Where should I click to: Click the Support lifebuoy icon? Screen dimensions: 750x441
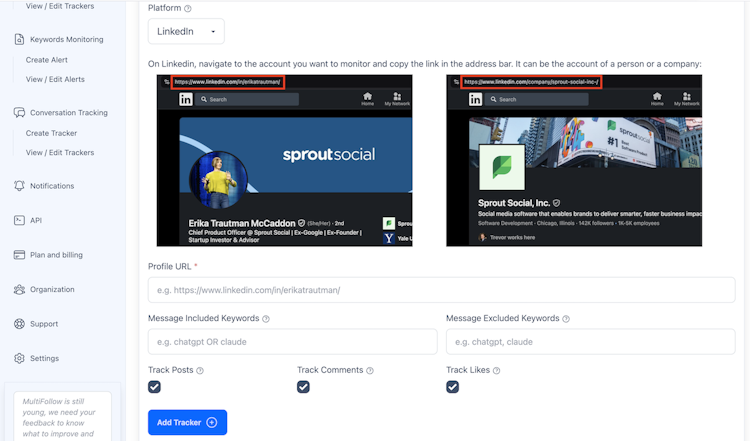tap(19, 324)
